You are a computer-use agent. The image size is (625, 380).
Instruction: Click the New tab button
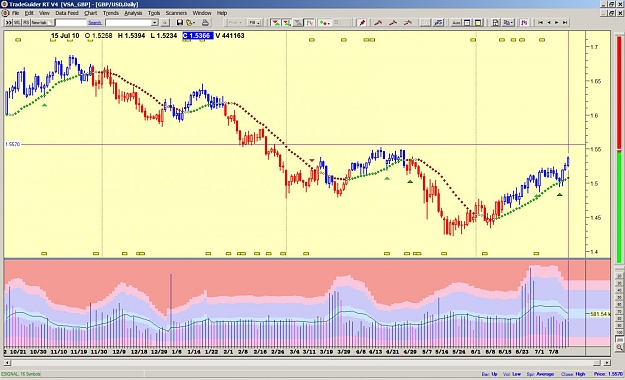(x=42, y=23)
